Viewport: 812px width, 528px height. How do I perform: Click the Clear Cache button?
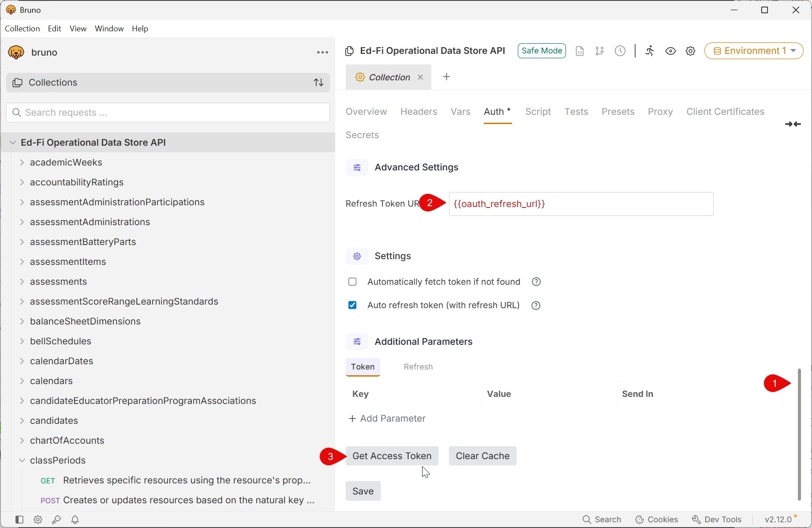[482, 456]
